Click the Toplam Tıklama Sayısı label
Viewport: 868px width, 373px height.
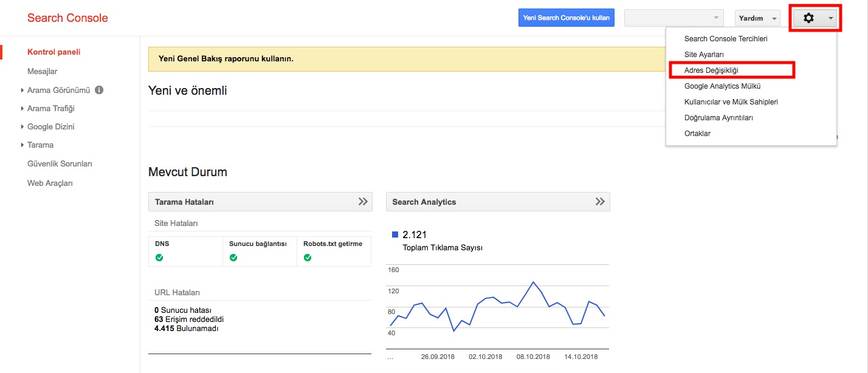point(443,248)
